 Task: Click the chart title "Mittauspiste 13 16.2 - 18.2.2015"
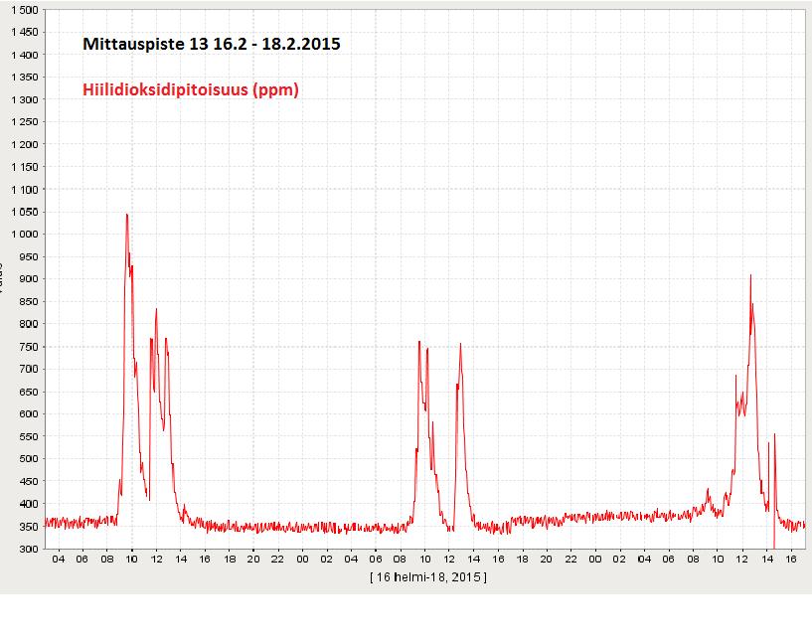click(x=212, y=44)
